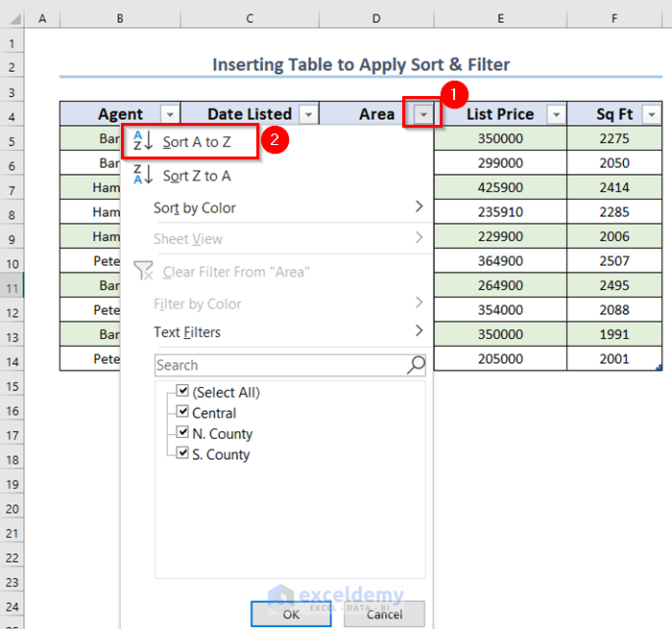
Task: Select the Sq Ft cell 2001
Action: click(614, 358)
